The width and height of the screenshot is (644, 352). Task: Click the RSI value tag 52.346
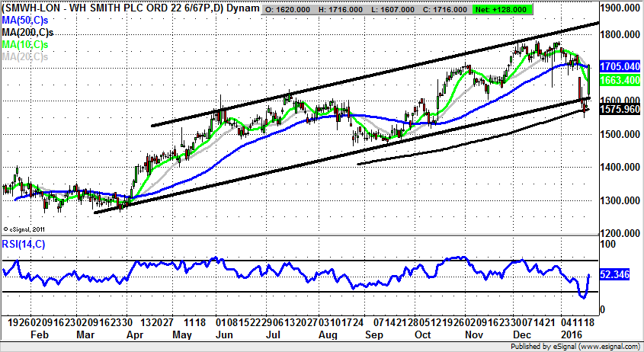coord(614,275)
